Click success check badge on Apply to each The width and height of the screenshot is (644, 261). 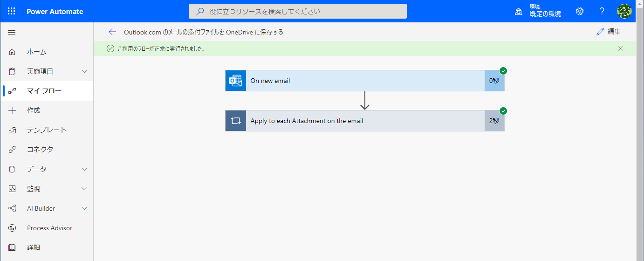[x=503, y=111]
